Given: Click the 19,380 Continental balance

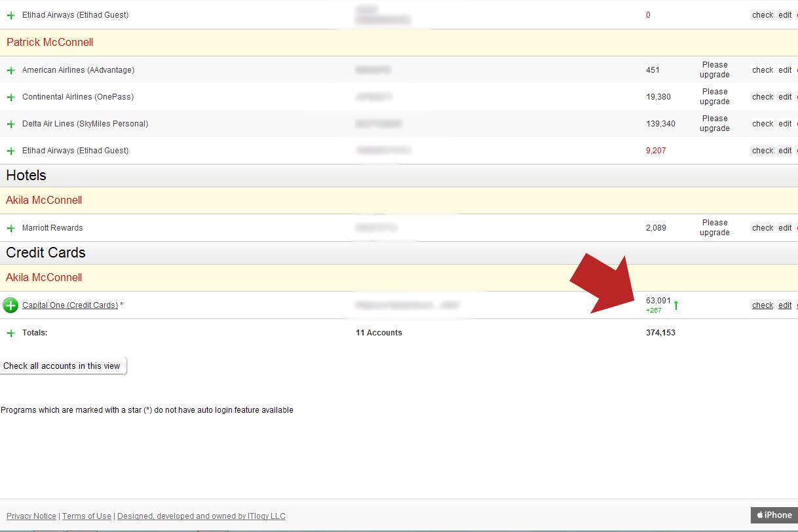Looking at the screenshot, I should point(658,97).
